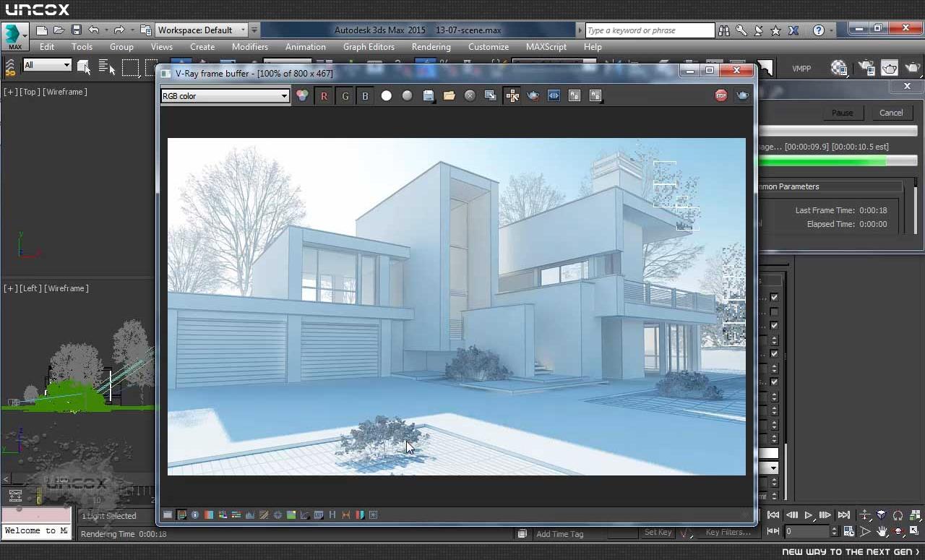Pause the rendering process
Image resolution: width=925 pixels, height=560 pixels.
pos(842,113)
